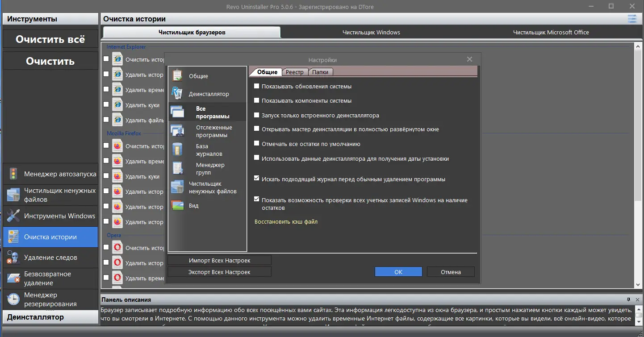This screenshot has width=644, height=337.
Task: Tick the Internet Explorer Удалить куки checkbox
Action: tap(106, 104)
